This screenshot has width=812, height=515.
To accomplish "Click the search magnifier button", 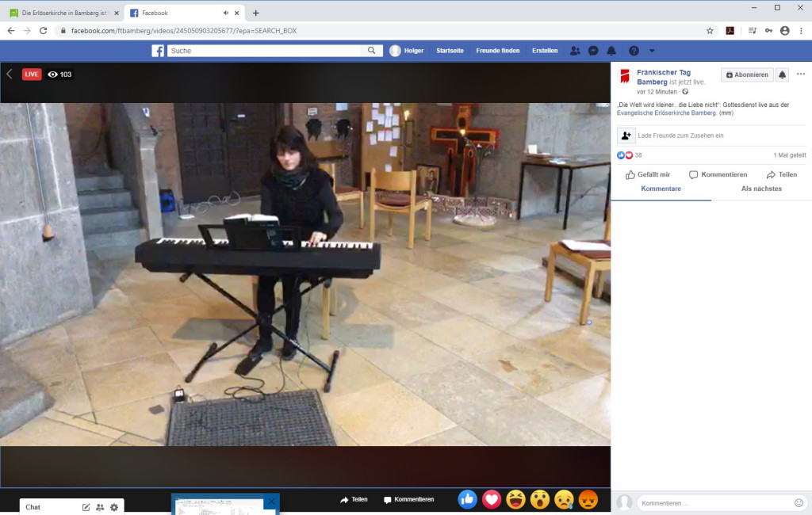I will point(371,51).
